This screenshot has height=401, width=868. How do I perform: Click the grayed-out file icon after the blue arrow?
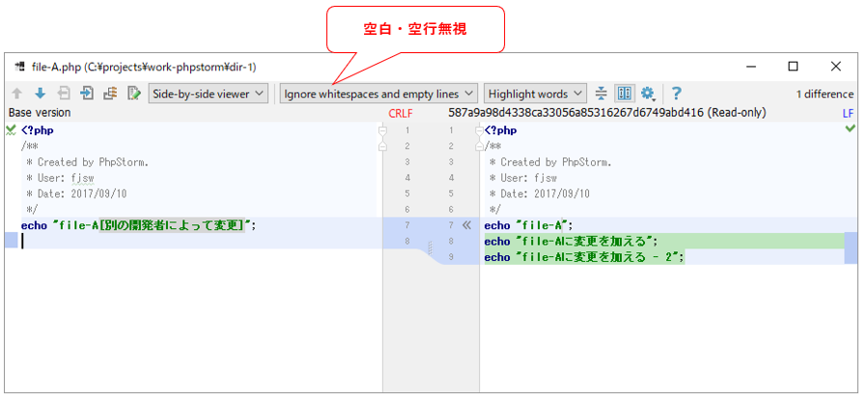click(x=65, y=94)
